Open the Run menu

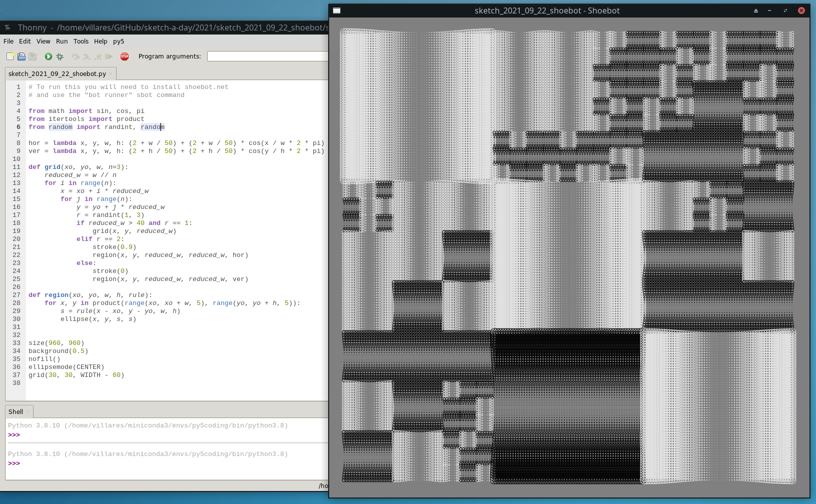tap(62, 41)
